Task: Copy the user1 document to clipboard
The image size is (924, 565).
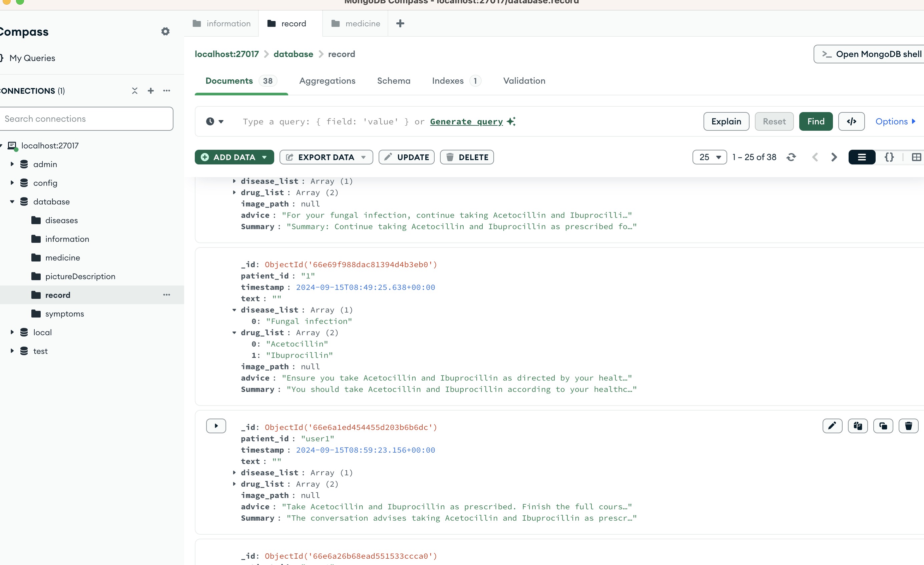Action: coord(858,426)
